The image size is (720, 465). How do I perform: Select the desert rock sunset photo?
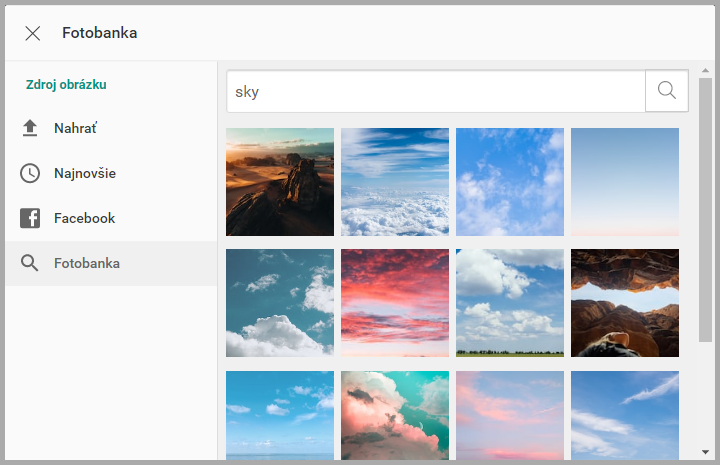[x=280, y=182]
